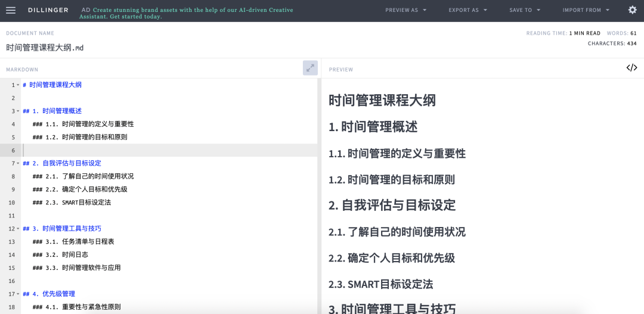The width and height of the screenshot is (644, 314).
Task: Click editor line '### 3.2. 时间日志'
Action: (60, 255)
